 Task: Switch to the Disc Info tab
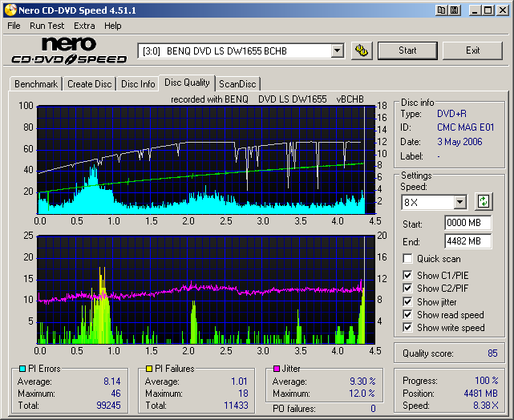coord(138,84)
